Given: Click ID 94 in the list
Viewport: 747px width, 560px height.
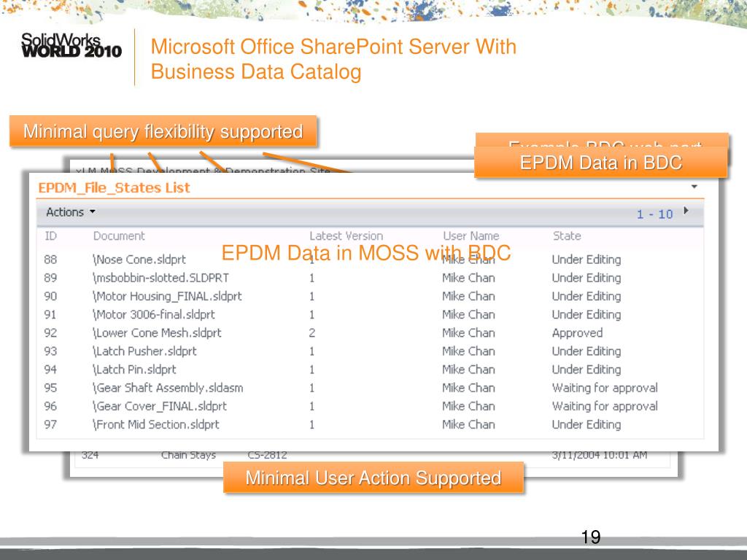Looking at the screenshot, I should tap(50, 370).
